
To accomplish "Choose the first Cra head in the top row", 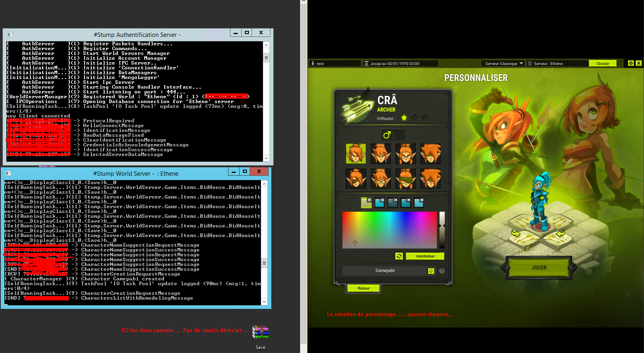I will click(x=356, y=154).
